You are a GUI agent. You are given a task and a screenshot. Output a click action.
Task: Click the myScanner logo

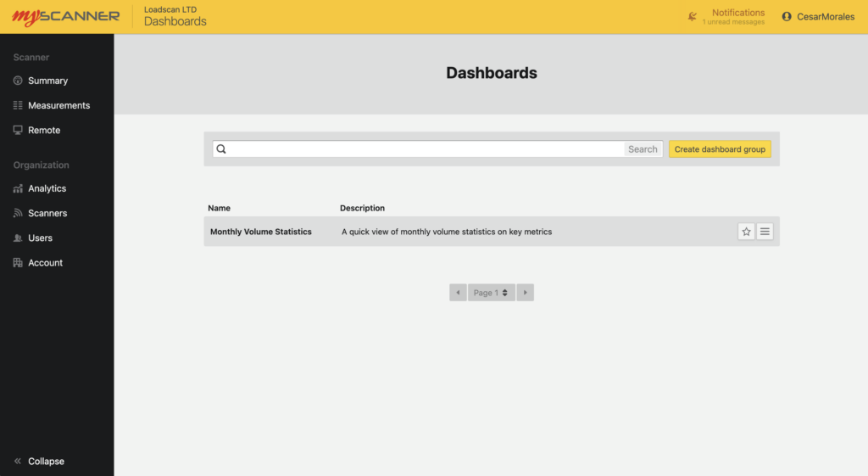click(66, 17)
